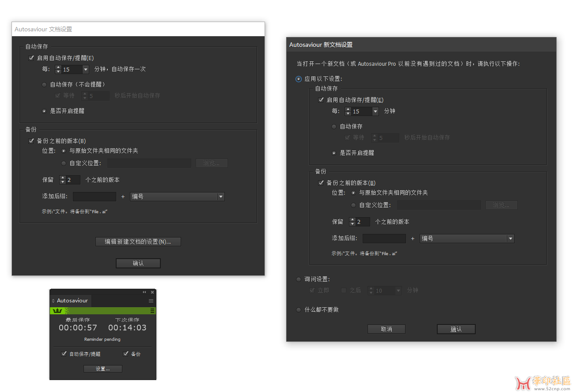Open 编号 dropdown in 新文档设置 dialog
This screenshot has height=392, width=572.
[467, 238]
